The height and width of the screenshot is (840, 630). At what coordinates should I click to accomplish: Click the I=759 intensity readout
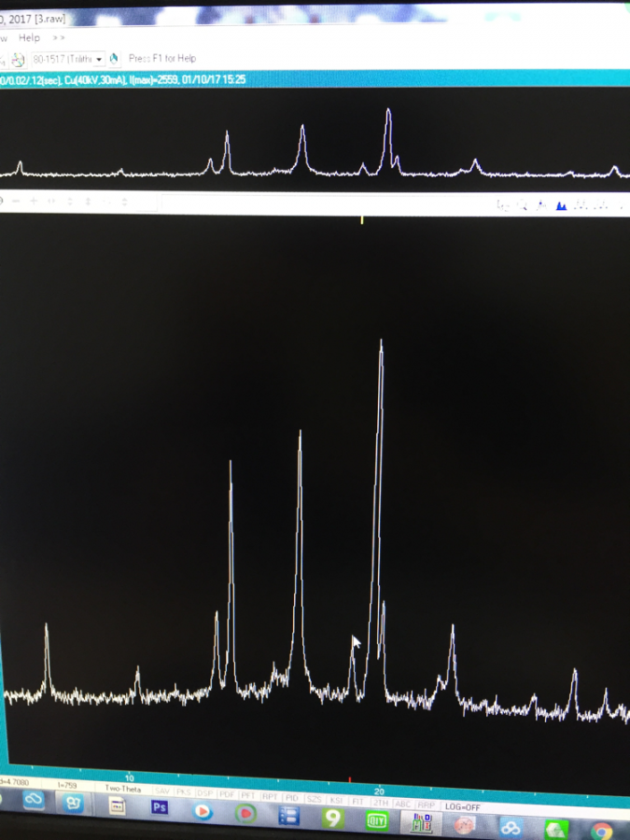coord(67,785)
